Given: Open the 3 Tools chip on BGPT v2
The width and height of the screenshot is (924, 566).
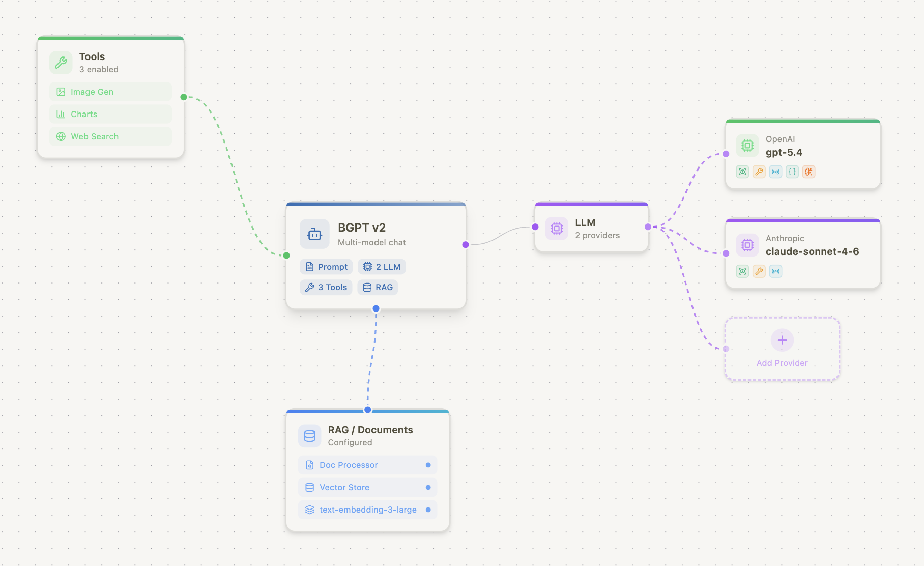Looking at the screenshot, I should [x=326, y=287].
